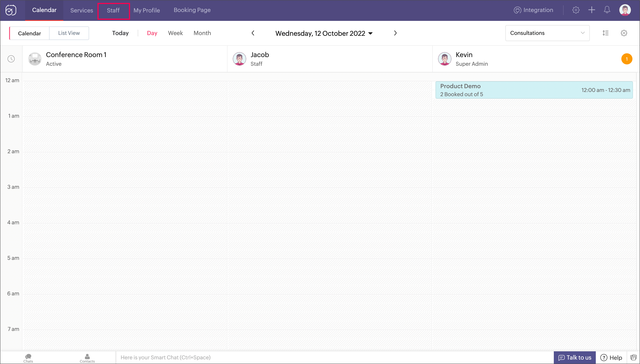Open calendar settings gear icon
This screenshot has width=640, height=364.
(x=624, y=33)
